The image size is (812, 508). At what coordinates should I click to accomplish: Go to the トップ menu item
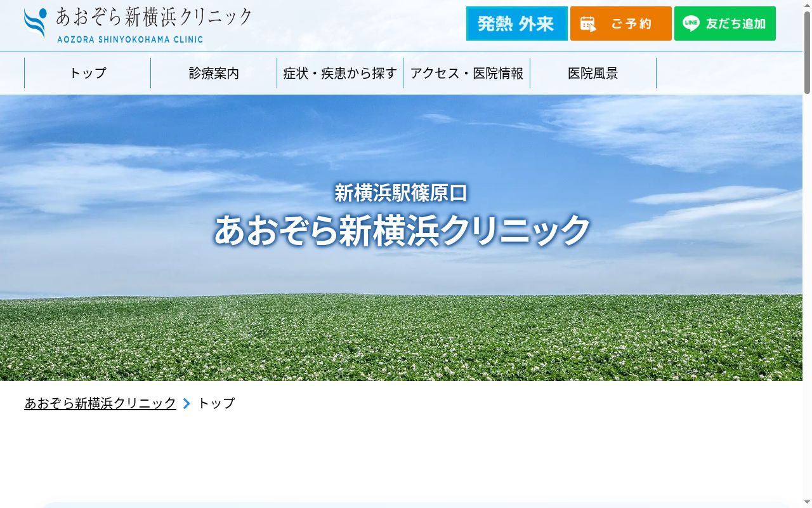88,73
